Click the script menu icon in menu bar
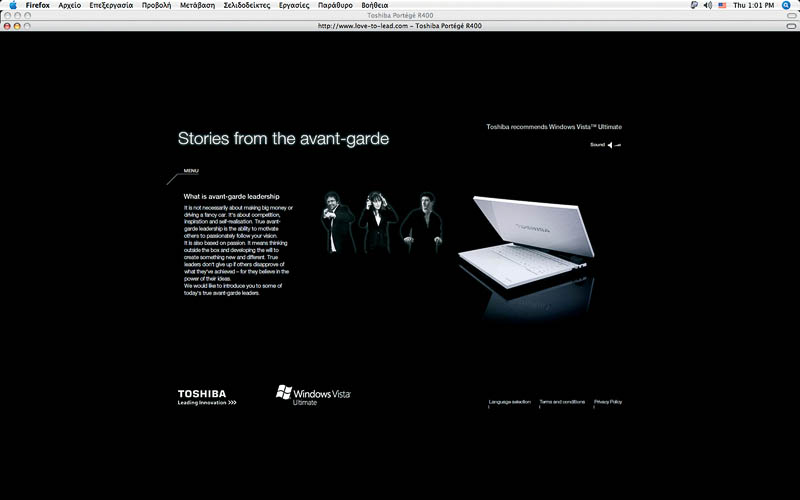800x500 pixels. coord(694,5)
